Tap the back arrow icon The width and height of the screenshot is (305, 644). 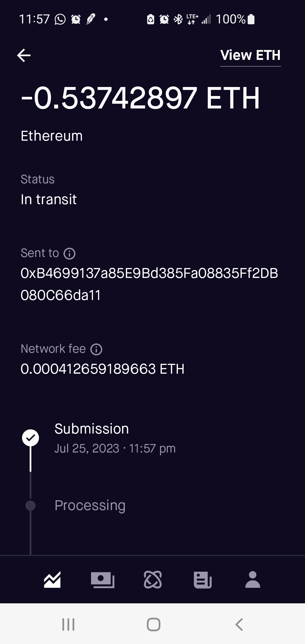tap(24, 55)
